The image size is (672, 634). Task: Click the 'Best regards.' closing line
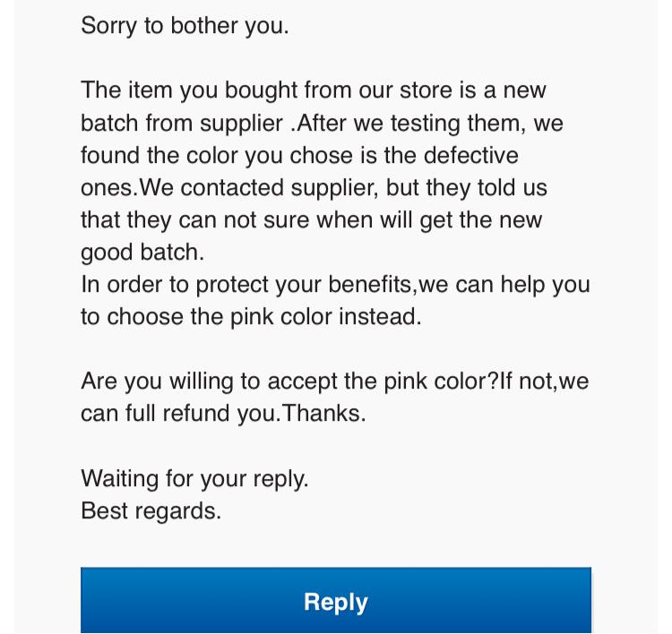pyautogui.click(x=151, y=510)
